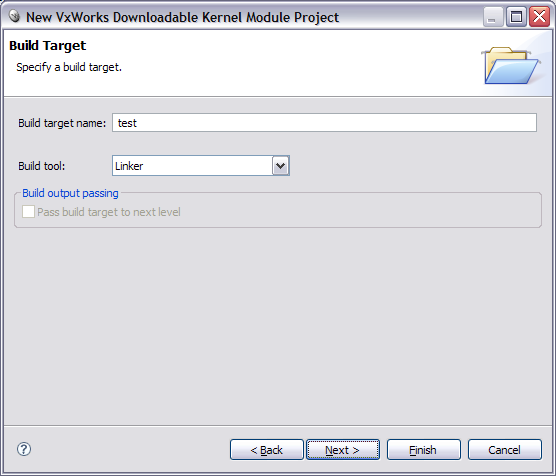Go to previous page with Back button
The height and width of the screenshot is (476, 556).
pyautogui.click(x=267, y=450)
